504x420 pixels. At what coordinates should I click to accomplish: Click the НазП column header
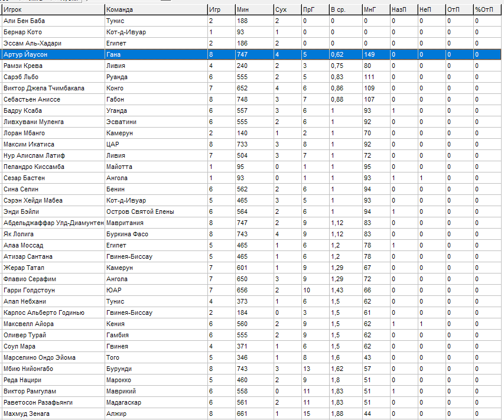click(x=403, y=10)
